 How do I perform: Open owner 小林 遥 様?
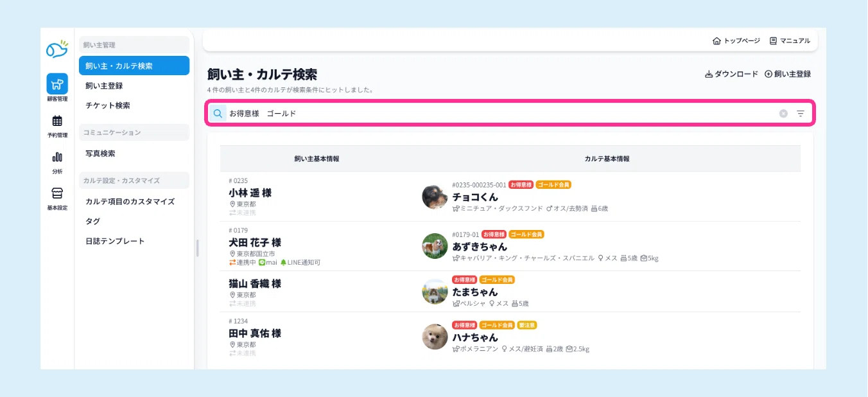pos(250,193)
